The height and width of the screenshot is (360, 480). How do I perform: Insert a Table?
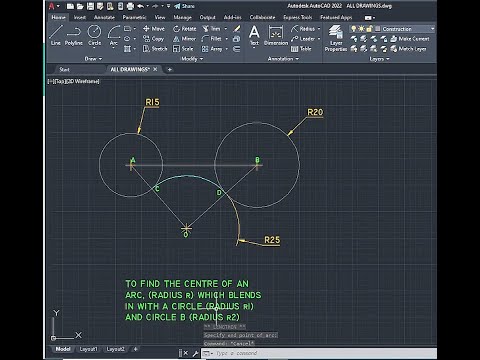pos(301,49)
